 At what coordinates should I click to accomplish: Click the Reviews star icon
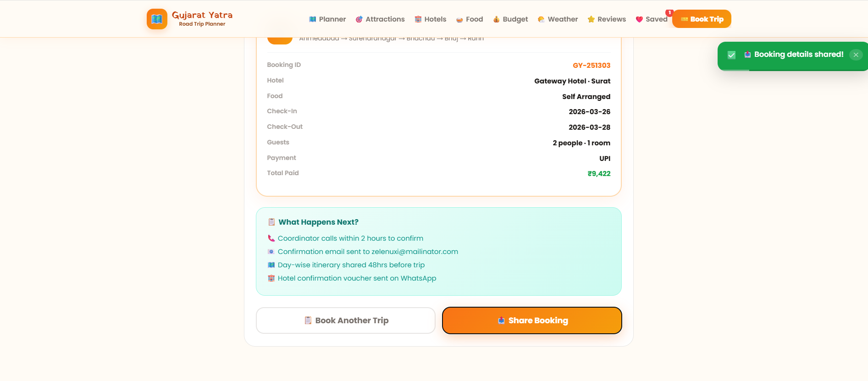pos(591,19)
